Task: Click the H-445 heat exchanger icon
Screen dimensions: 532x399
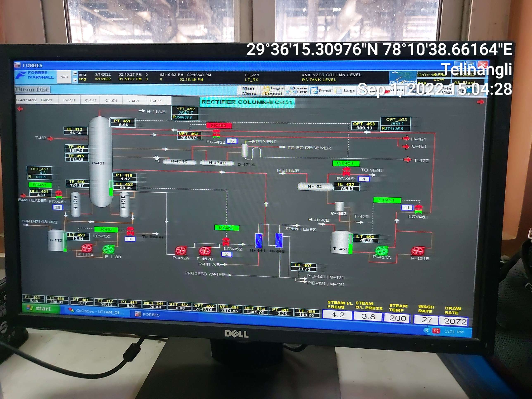Action: 279,240
